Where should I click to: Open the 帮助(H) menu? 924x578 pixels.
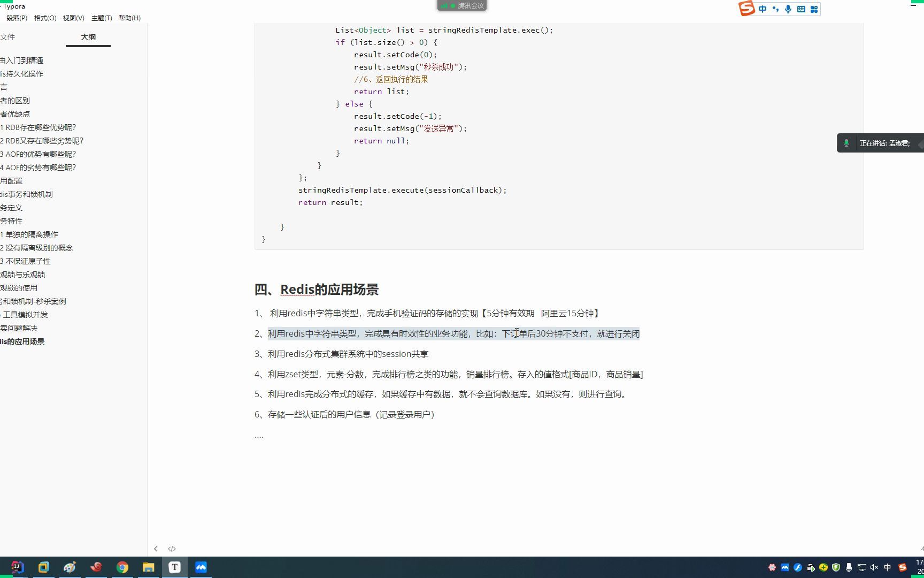[x=129, y=18]
